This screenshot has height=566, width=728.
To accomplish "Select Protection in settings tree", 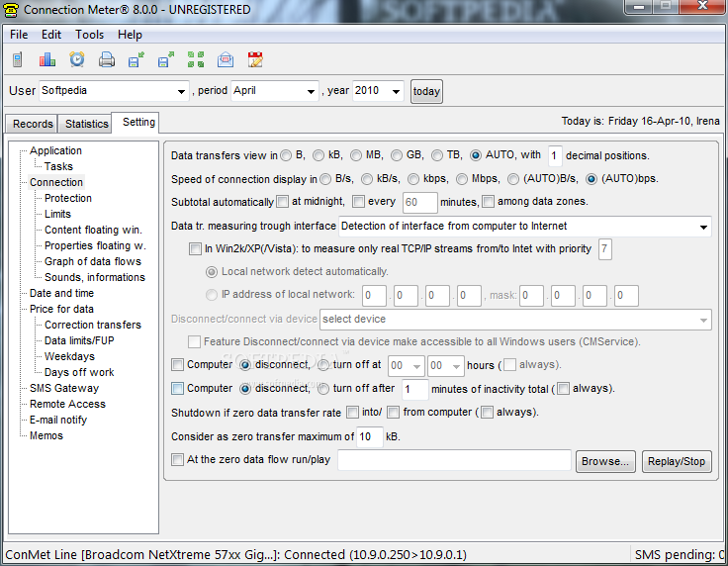I will (68, 198).
